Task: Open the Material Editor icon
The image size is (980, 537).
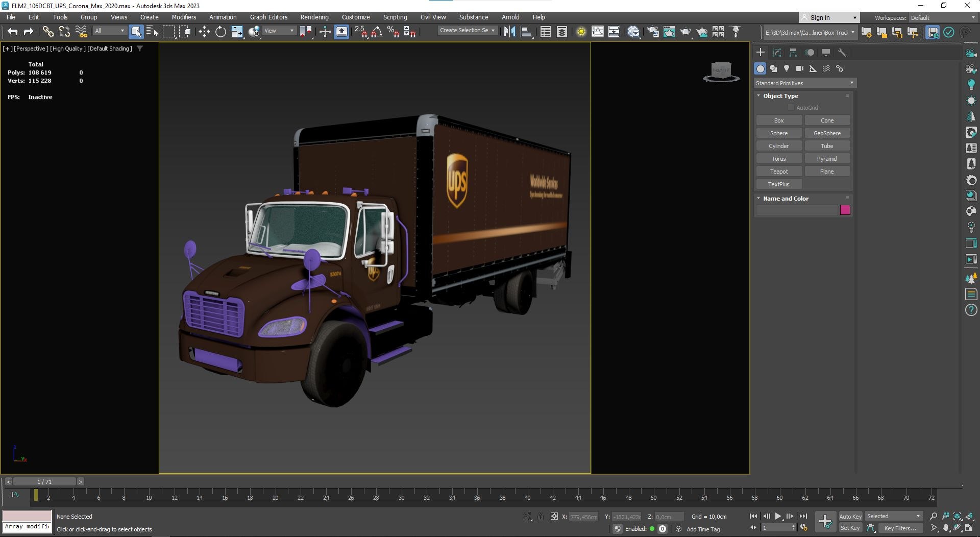Action: click(x=633, y=32)
